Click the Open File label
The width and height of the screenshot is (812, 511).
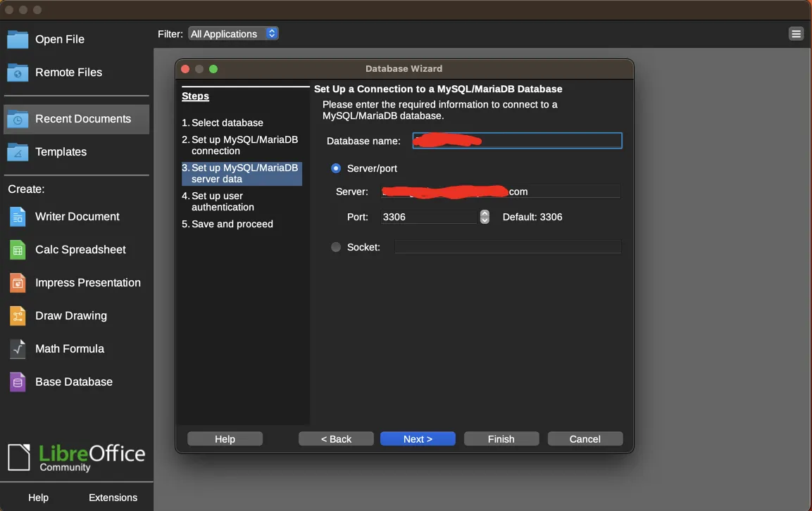click(x=60, y=39)
